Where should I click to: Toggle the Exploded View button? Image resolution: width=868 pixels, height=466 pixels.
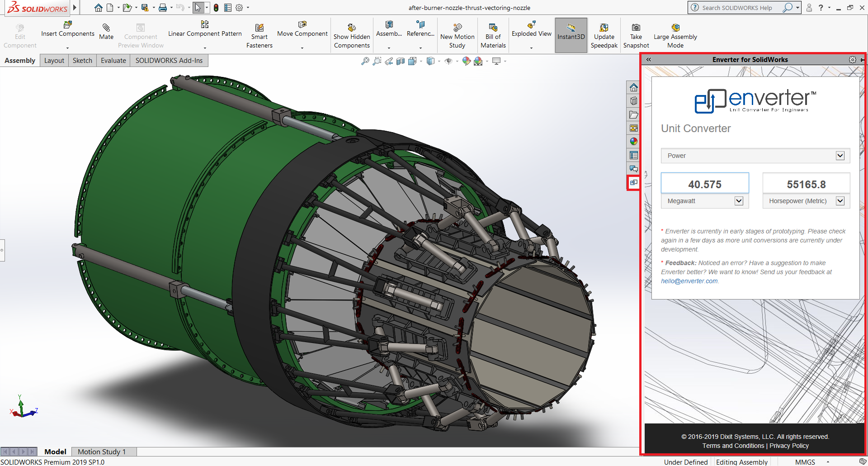point(532,29)
